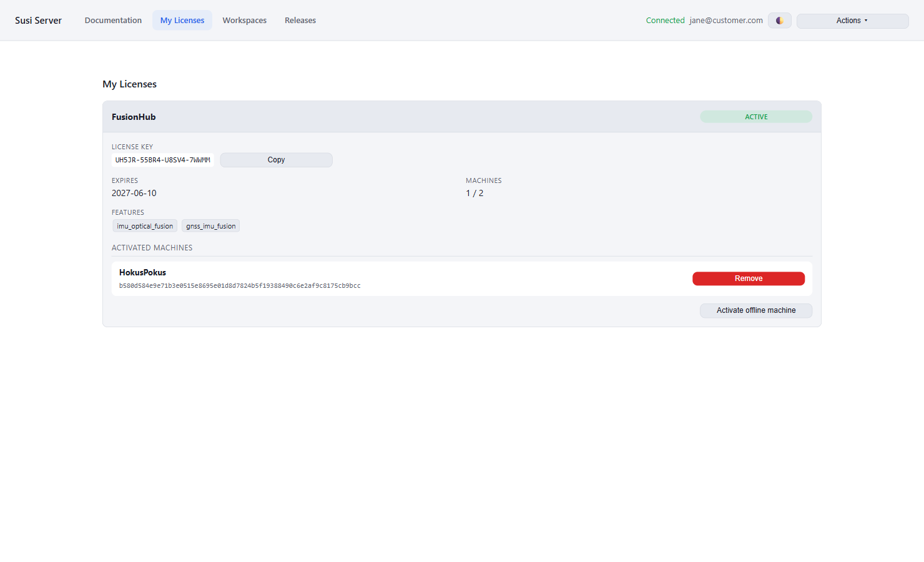Viewport: 924px width, 562px height.
Task: Switch to the Releases tab
Action: (300, 21)
